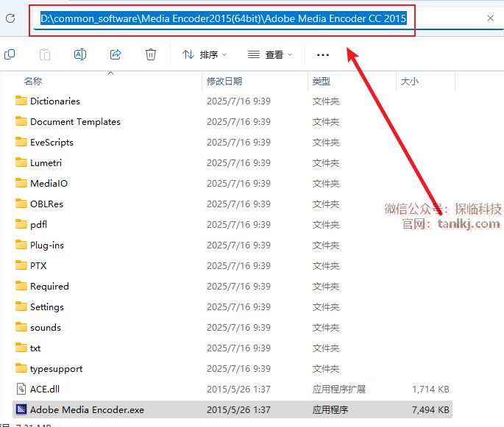Select the Dictionaries folder
The width and height of the screenshot is (504, 427).
[x=54, y=101]
